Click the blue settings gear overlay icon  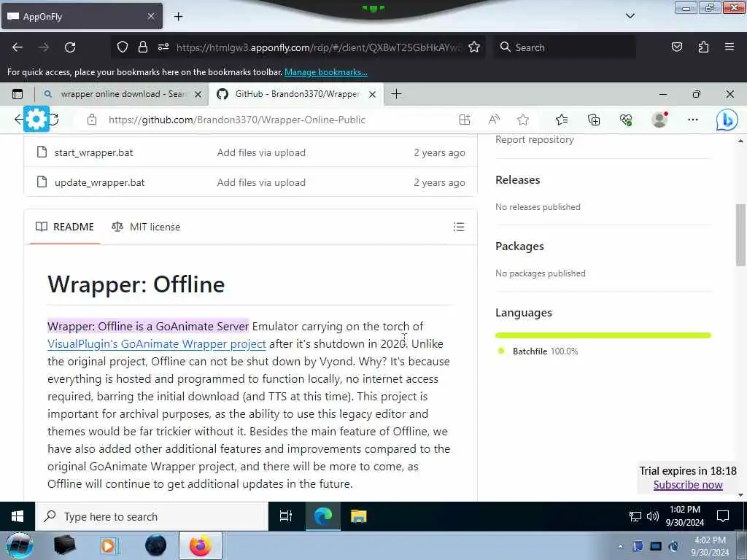click(36, 120)
